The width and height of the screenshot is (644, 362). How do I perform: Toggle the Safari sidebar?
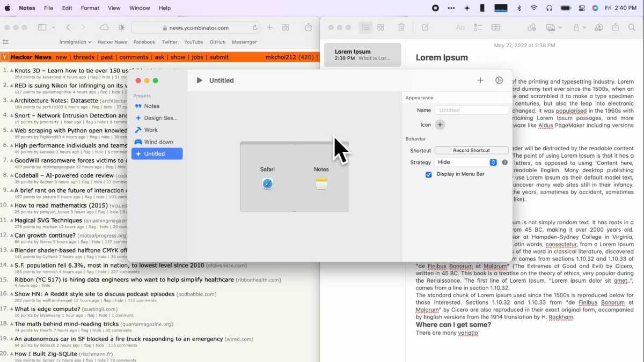(x=42, y=27)
